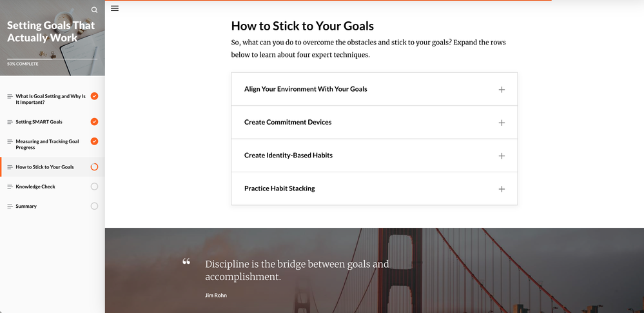Screen dimensions: 644x313
Task: Click the lines icon beside Summary lesson
Action: tap(10, 207)
